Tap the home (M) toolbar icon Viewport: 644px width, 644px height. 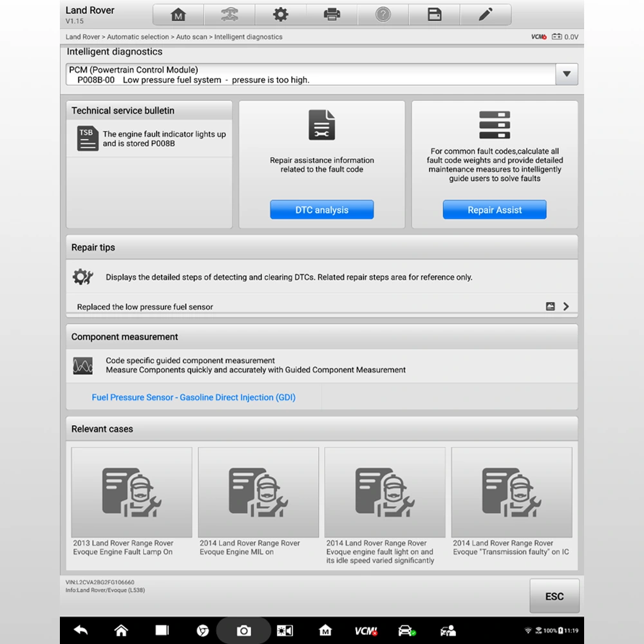[178, 15]
